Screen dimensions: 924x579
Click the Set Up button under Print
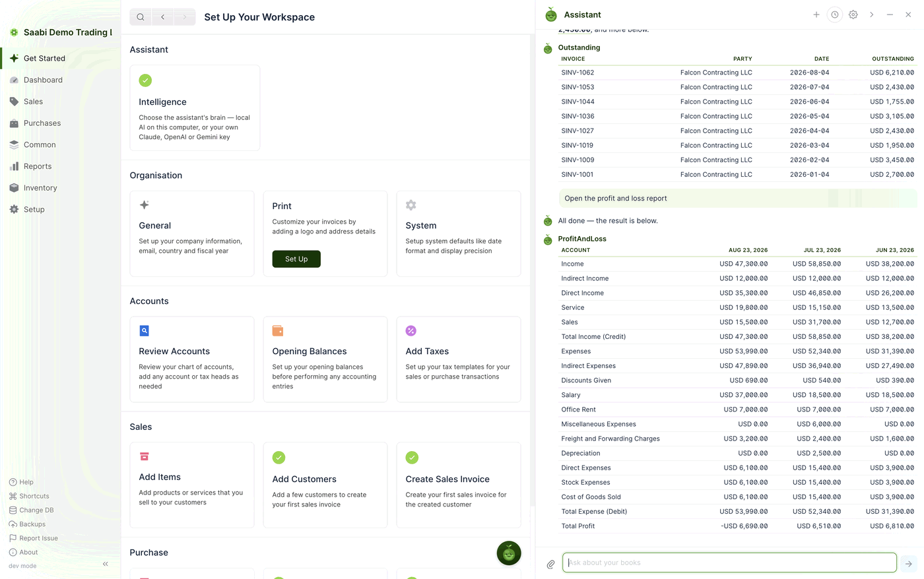coord(296,259)
